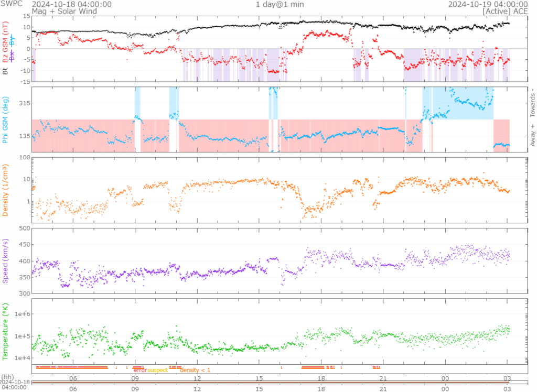The height and width of the screenshot is (392, 537).
Task: Open the 1 day@1 min resolution label
Action: (x=280, y=4)
